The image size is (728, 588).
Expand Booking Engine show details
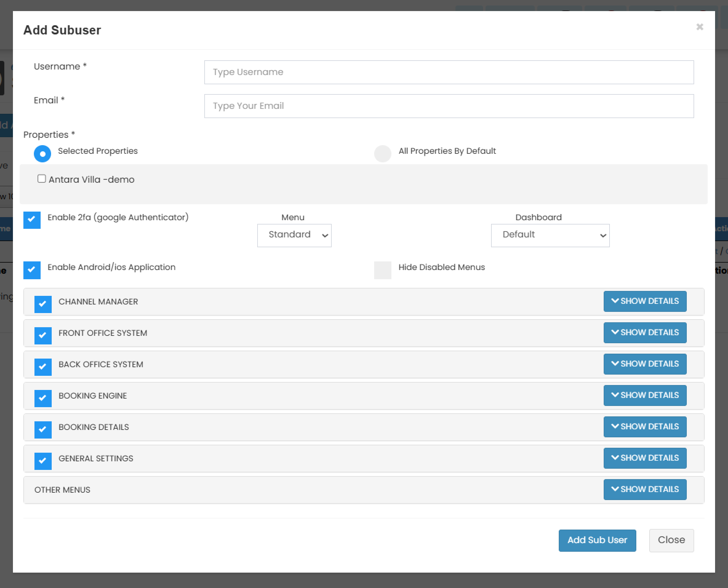point(645,395)
